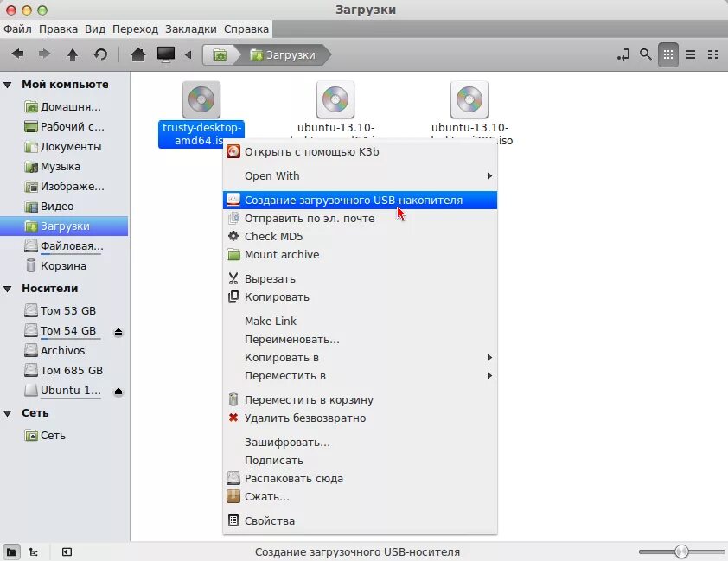Open Корзина in sidebar
Viewport: 728px width, 561px height.
[64, 266]
